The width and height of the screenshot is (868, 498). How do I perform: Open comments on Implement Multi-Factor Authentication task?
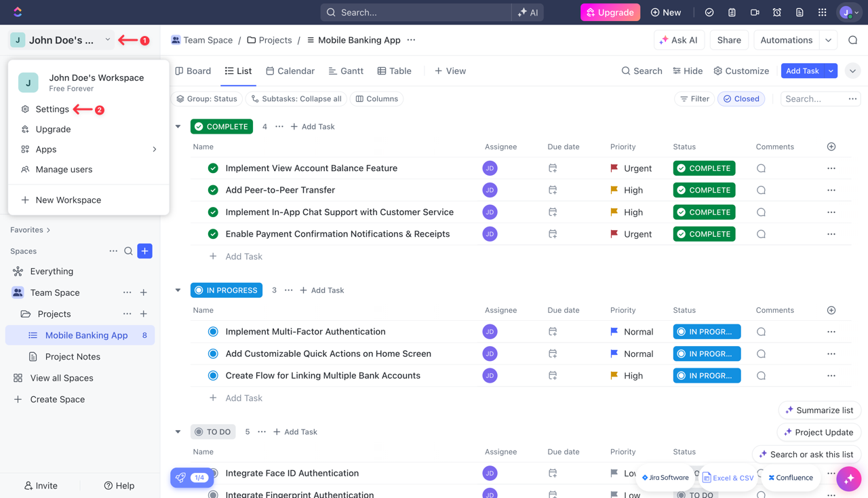point(760,332)
